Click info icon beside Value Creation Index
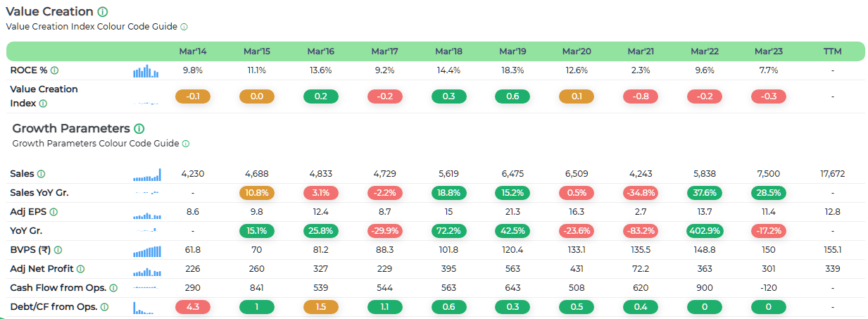The image size is (868, 319). 43,104
